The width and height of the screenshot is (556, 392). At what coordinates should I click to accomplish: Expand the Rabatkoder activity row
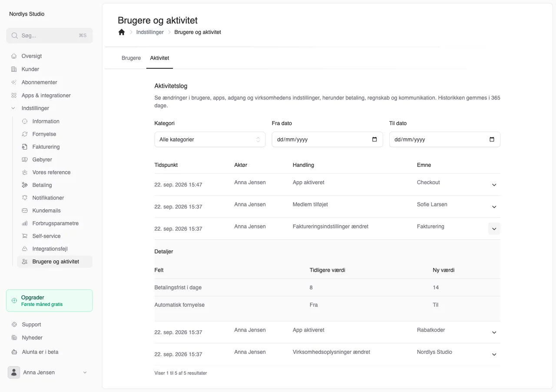coord(494,332)
